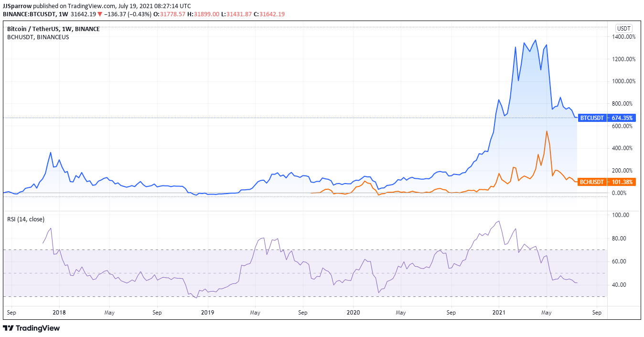Click the closing price C:31642.19 in header
The height and width of the screenshot is (337, 644).
click(x=269, y=14)
